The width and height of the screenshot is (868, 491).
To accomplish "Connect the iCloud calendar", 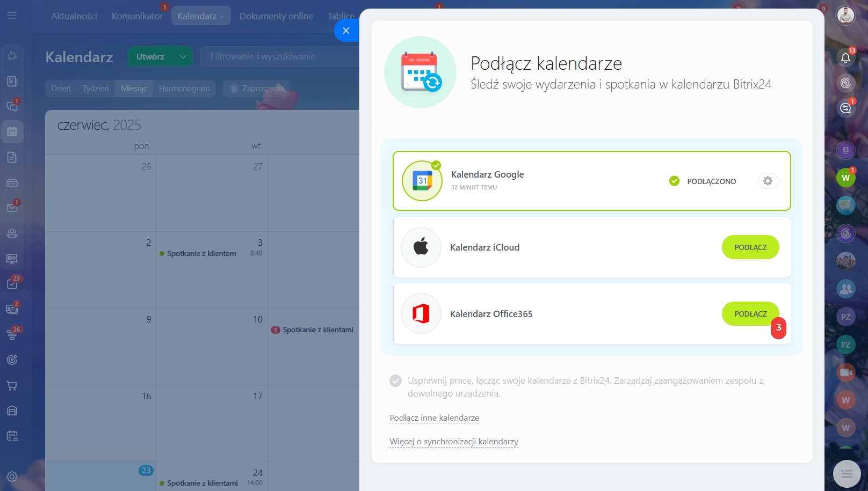I will 750,247.
